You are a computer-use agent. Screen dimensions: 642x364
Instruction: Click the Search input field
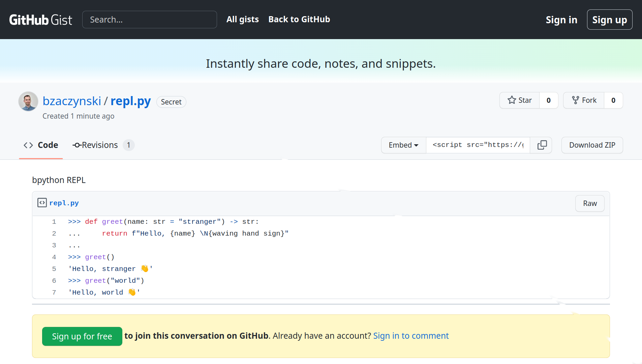[x=149, y=19]
